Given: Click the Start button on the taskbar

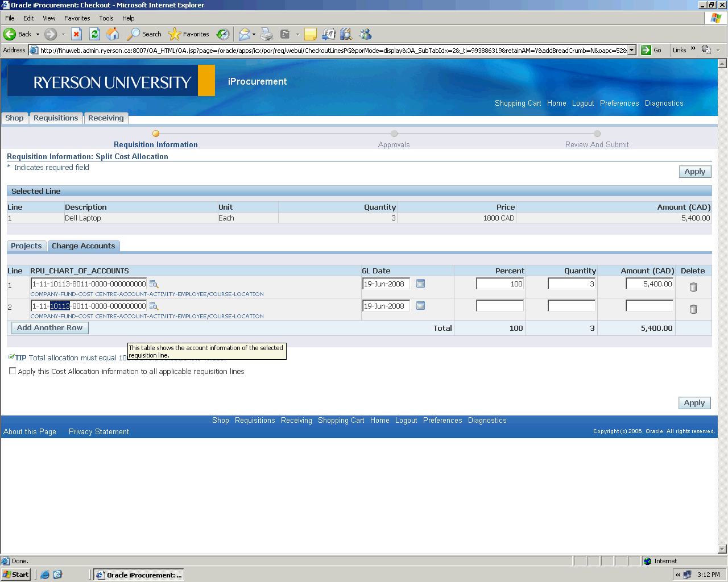Looking at the screenshot, I should click(16, 575).
